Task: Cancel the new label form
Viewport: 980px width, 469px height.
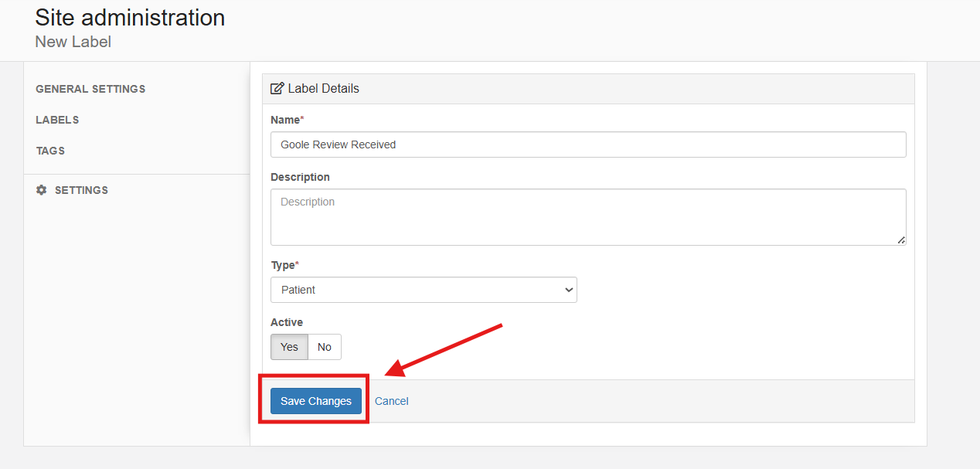Action: click(x=392, y=401)
